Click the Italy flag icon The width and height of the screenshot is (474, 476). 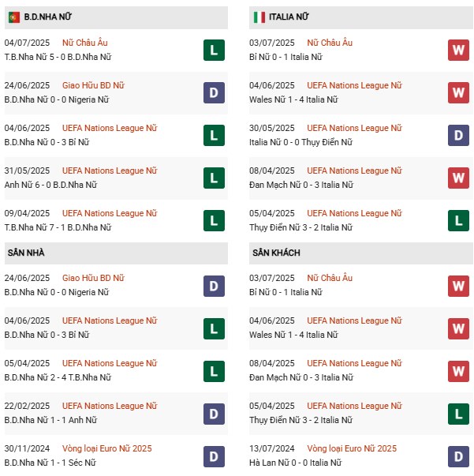tap(259, 17)
